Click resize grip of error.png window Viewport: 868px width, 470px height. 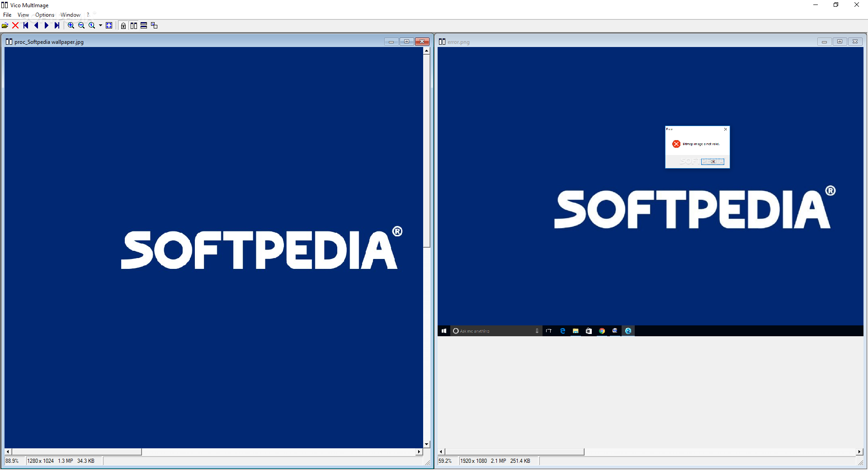861,462
